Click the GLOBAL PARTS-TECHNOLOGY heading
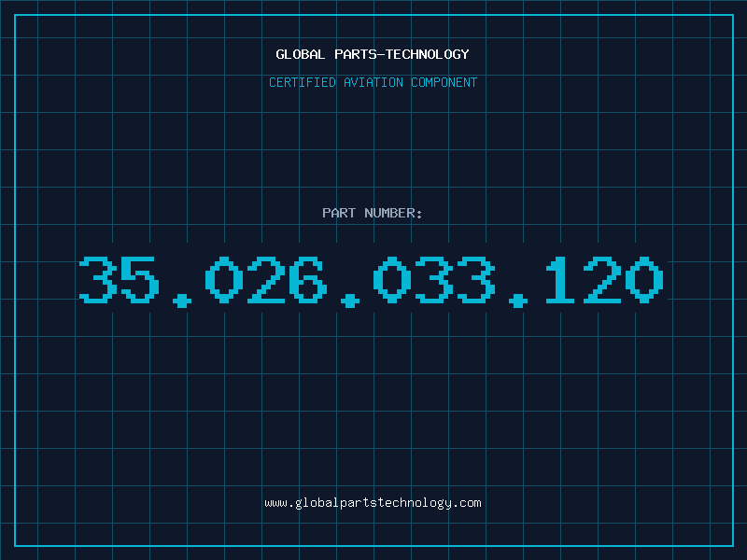 373,54
